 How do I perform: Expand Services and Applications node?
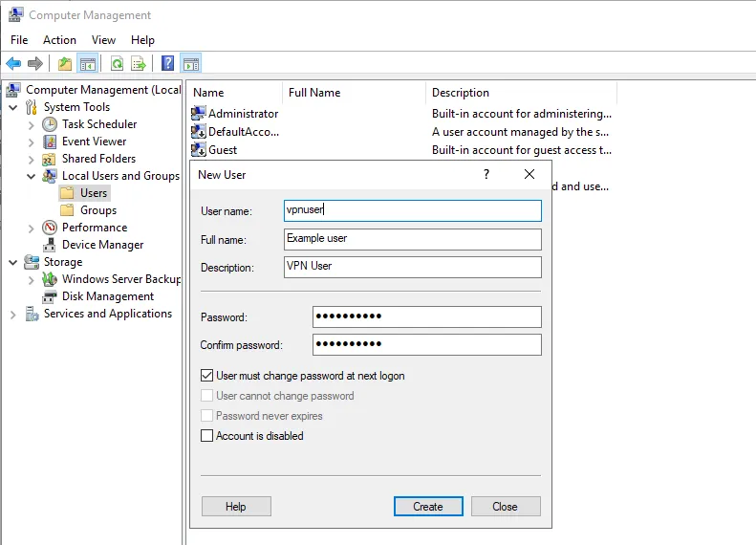point(13,314)
